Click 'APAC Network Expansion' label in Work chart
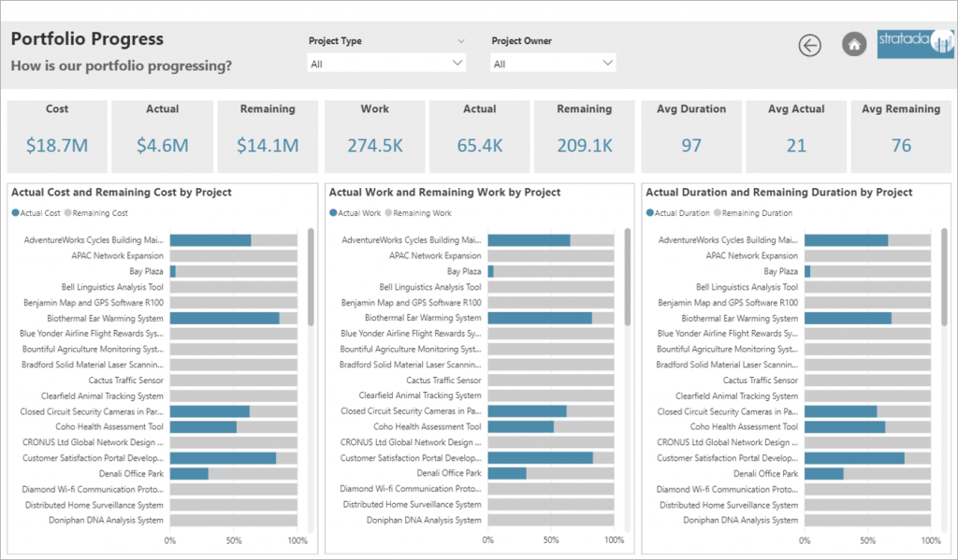 click(436, 256)
